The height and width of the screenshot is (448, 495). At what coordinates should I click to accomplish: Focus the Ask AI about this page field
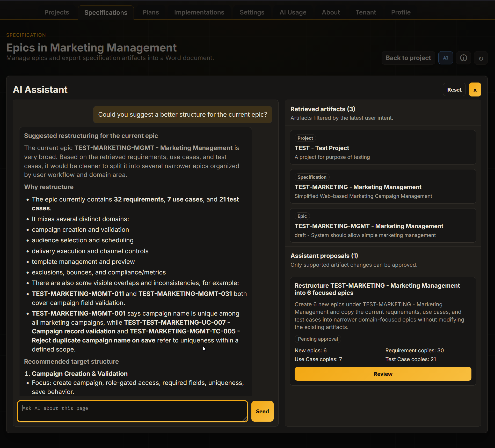[133, 411]
